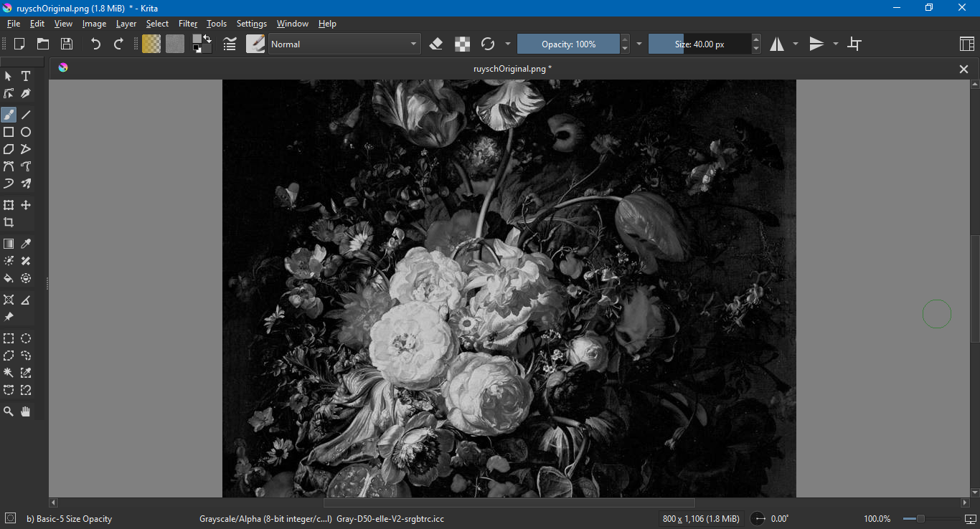Toggle preserve alpha checkerboard button
980x529 pixels.
pos(462,44)
